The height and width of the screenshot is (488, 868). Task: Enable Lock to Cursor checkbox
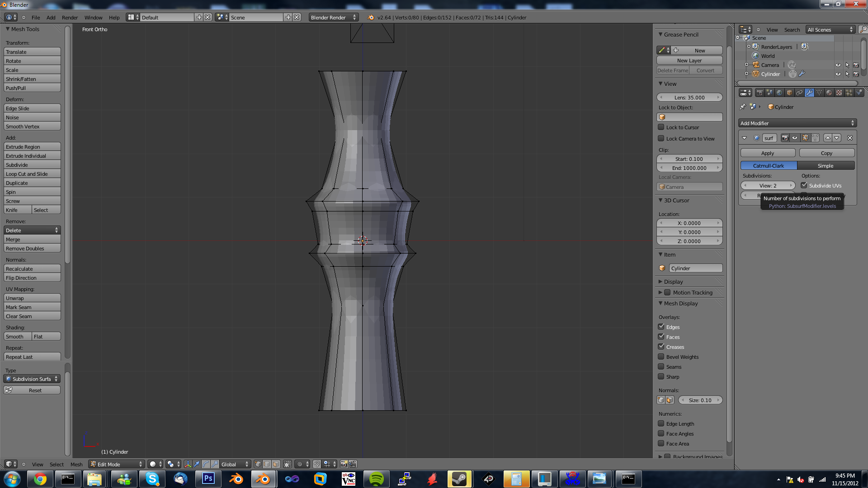661,127
